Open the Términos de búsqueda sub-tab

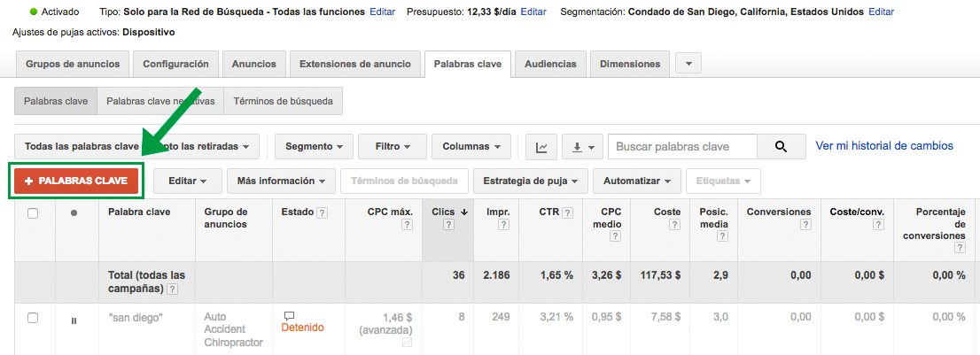coord(284,101)
